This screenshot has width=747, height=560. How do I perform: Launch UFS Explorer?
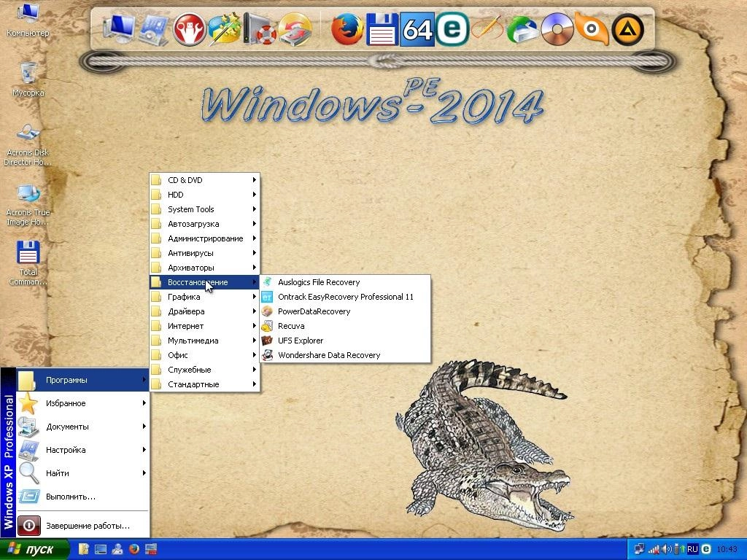345,341
